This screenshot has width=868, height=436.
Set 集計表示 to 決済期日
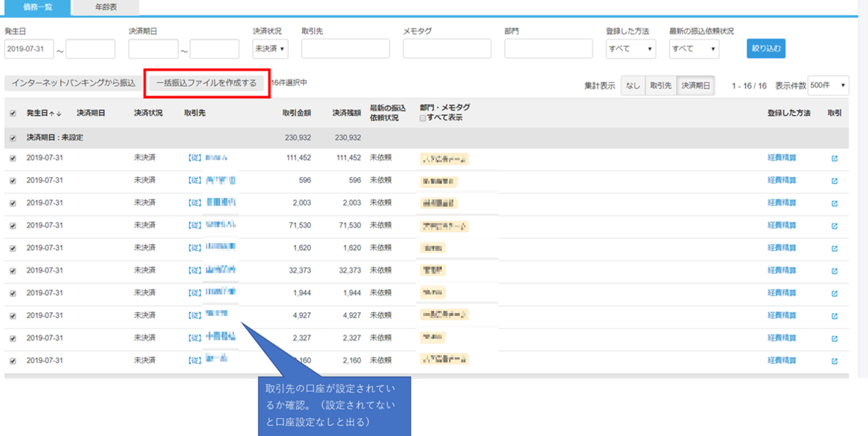pyautogui.click(x=696, y=85)
